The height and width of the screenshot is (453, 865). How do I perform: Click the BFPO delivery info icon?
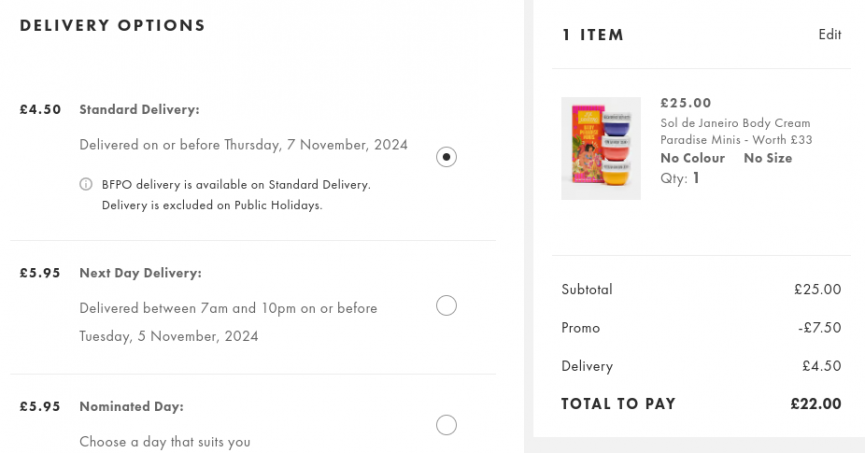(86, 184)
